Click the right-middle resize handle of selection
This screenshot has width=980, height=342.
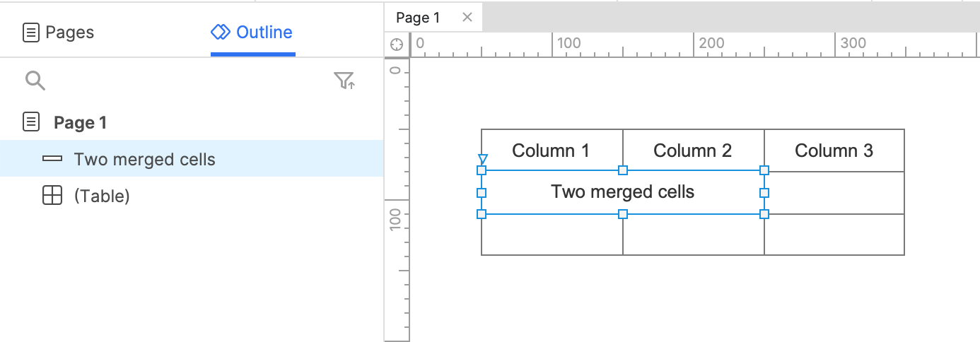click(x=764, y=192)
